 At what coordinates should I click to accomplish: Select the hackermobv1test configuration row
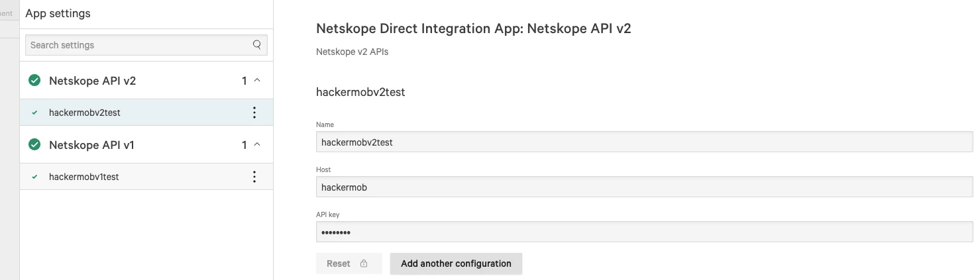[146, 177]
